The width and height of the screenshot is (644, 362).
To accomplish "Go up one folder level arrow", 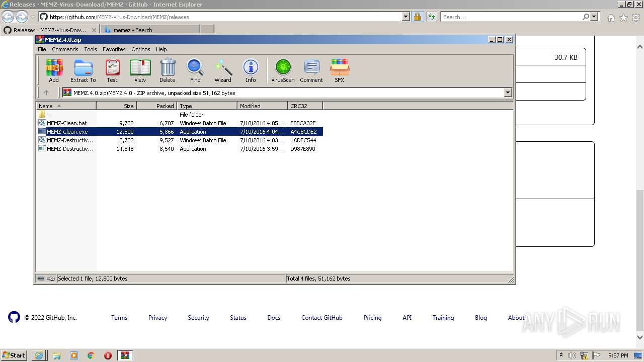I will (46, 93).
